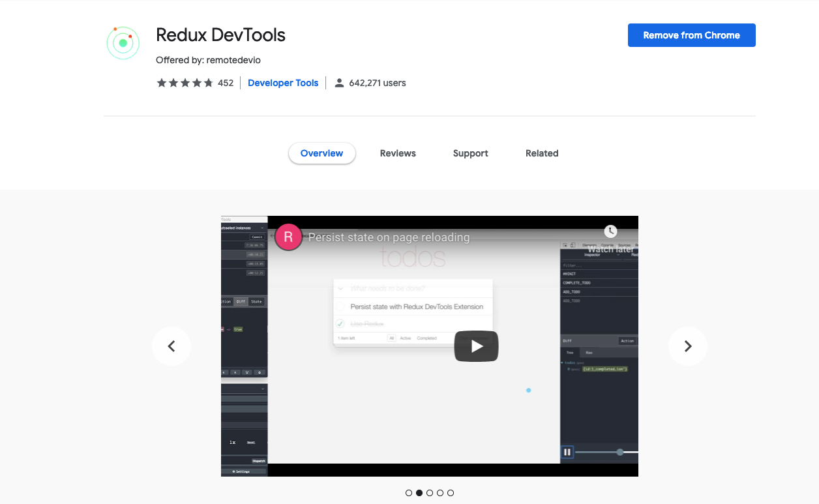This screenshot has height=504, width=819.
Task: Select the COMPLETE_TODO action row
Action: 599,283
